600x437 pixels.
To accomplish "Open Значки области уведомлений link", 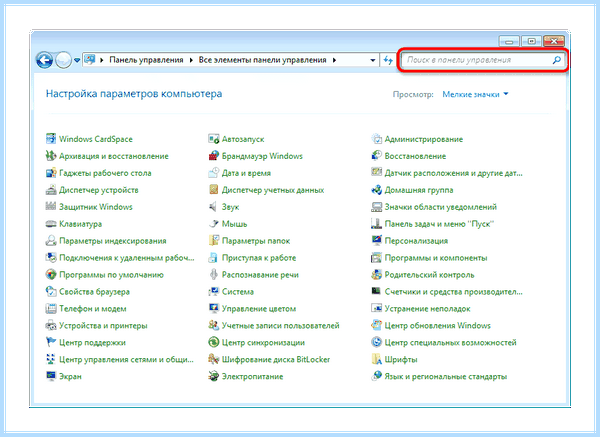I will tap(441, 207).
